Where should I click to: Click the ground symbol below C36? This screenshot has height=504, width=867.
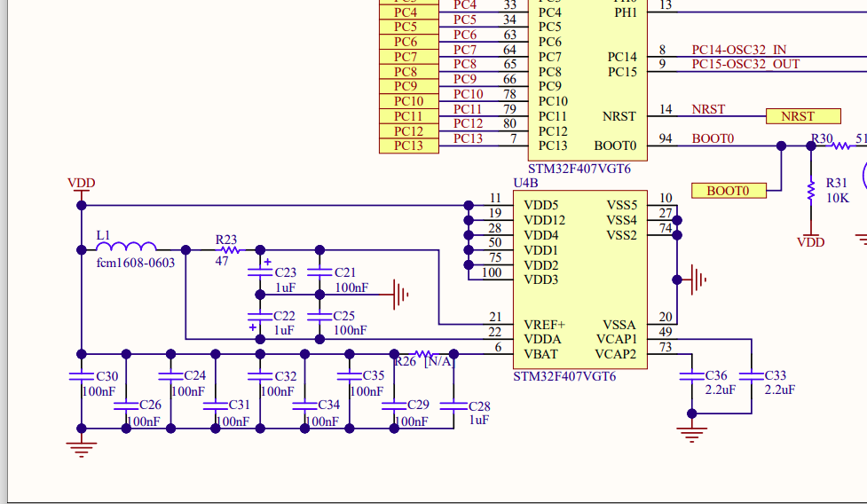[691, 435]
